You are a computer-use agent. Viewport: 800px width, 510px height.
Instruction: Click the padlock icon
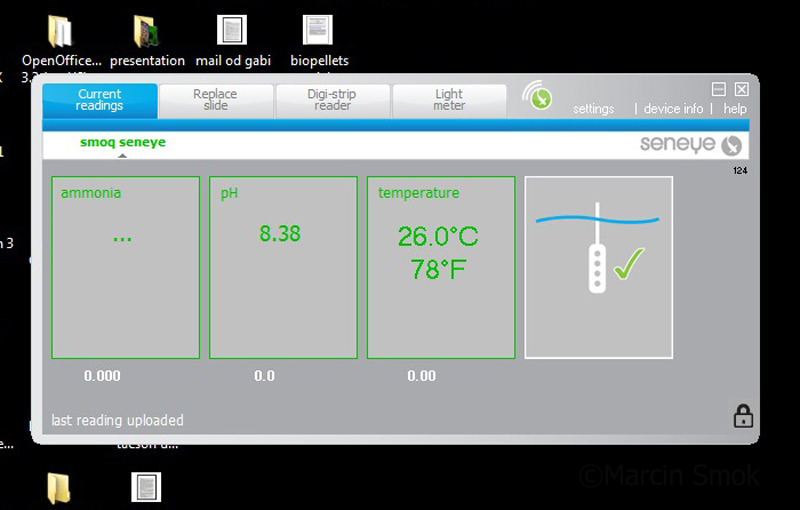pyautogui.click(x=743, y=416)
